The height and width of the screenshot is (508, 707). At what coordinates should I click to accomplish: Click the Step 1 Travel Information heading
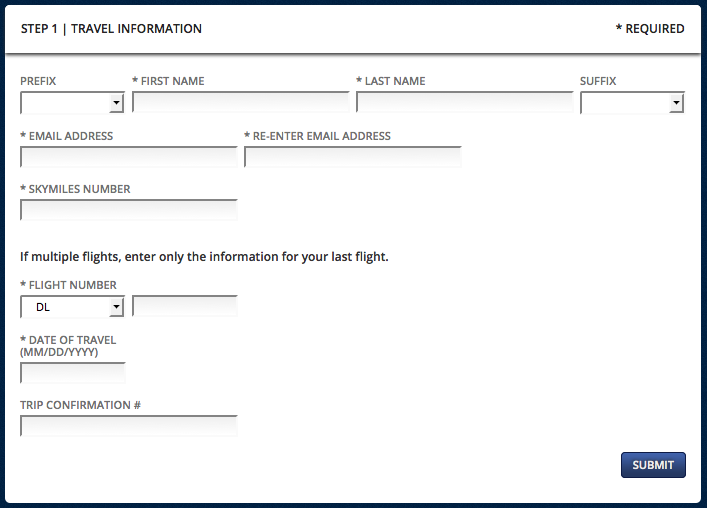111,29
